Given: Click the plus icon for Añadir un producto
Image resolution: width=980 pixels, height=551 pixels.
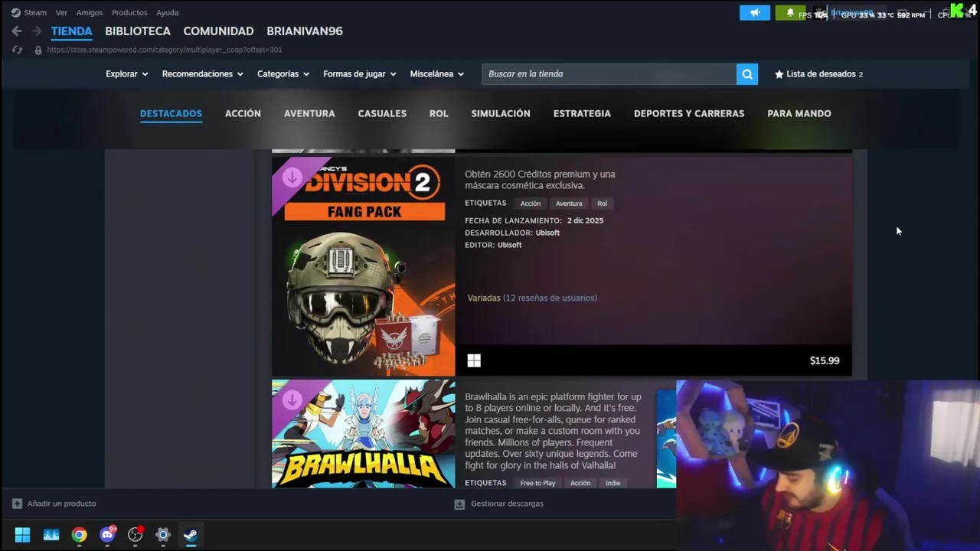Looking at the screenshot, I should (x=17, y=504).
